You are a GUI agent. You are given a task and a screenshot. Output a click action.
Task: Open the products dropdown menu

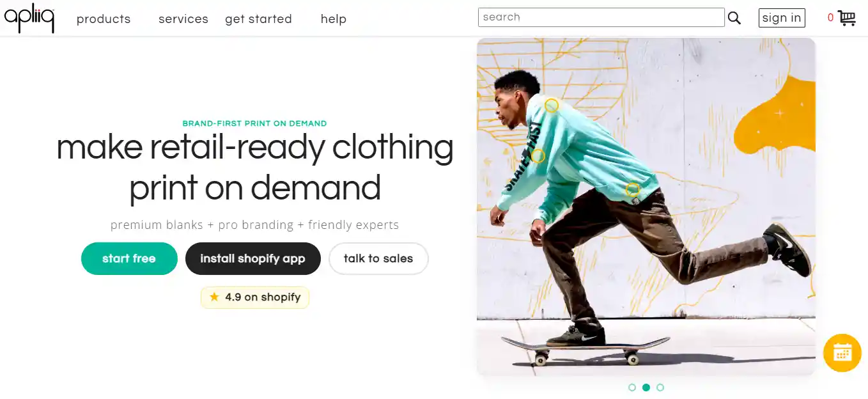(x=103, y=19)
